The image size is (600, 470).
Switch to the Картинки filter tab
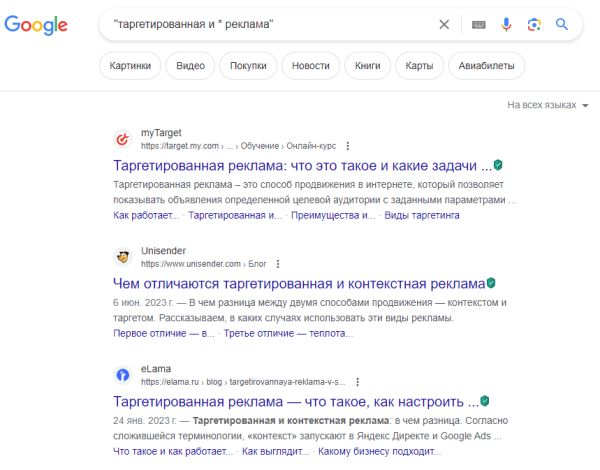131,66
